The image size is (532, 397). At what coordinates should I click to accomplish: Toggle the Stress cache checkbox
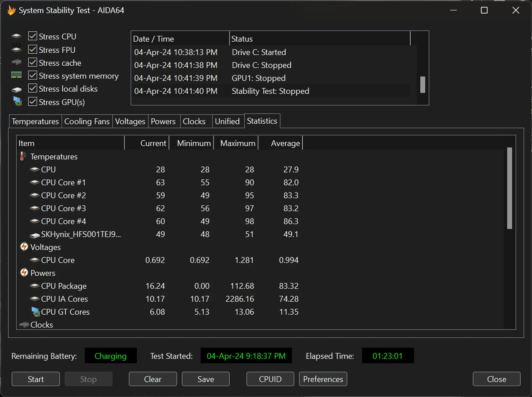pos(33,62)
